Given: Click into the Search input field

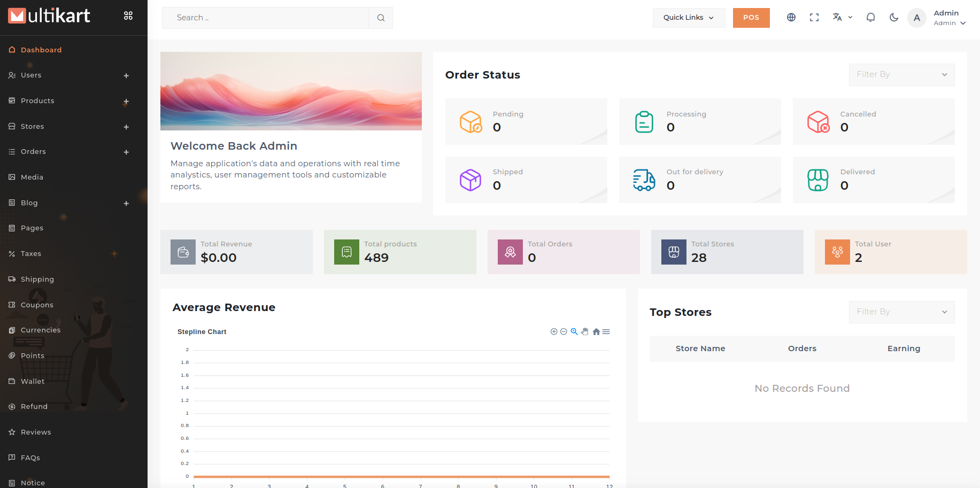Looking at the screenshot, I should click(265, 18).
